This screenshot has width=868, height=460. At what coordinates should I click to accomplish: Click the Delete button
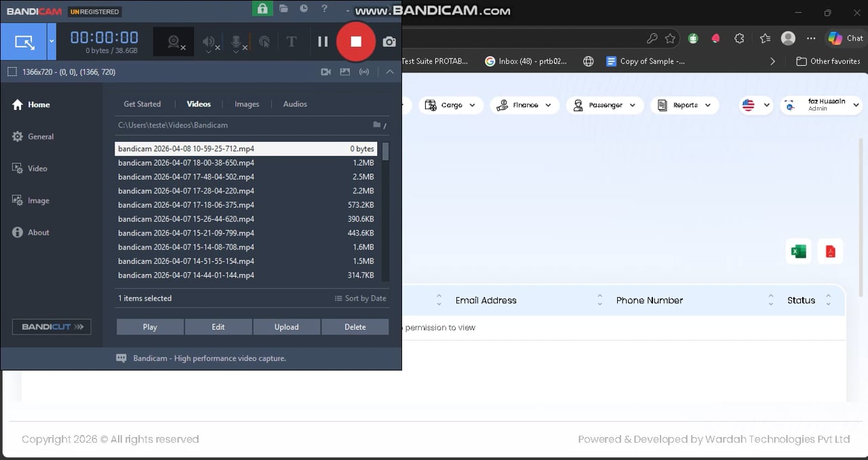pos(355,327)
